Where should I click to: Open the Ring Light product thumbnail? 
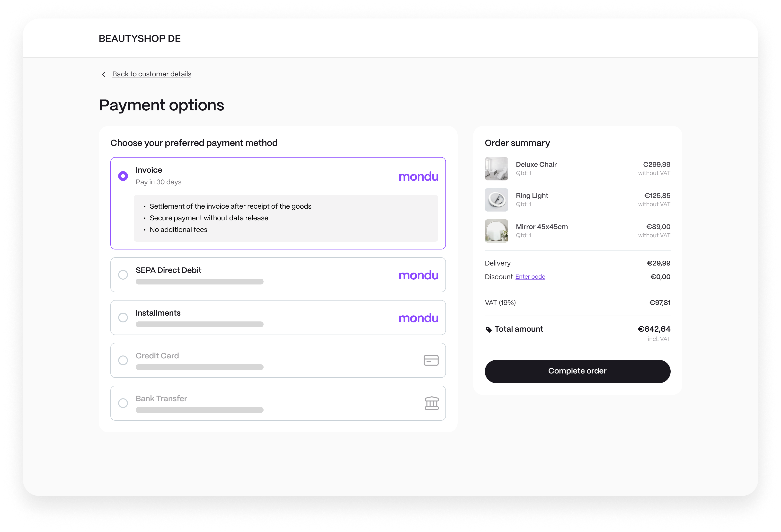tap(496, 200)
